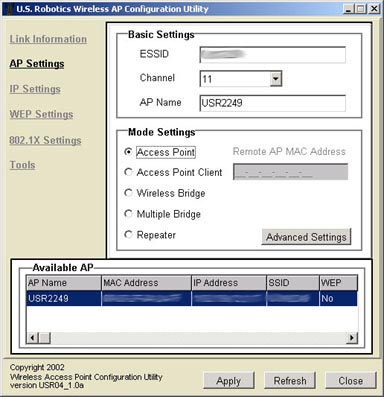The height and width of the screenshot is (397, 384).
Task: Click the SSID column header
Action: pos(293,283)
